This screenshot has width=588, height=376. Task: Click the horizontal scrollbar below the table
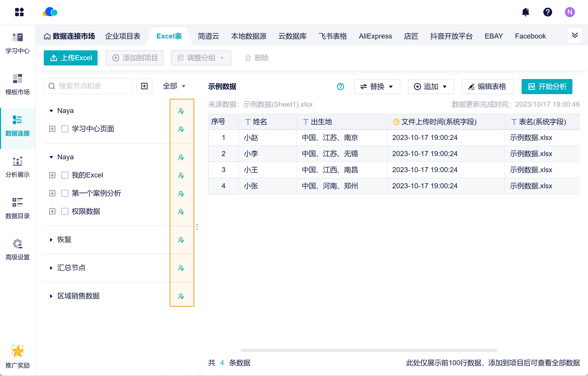tap(369, 350)
